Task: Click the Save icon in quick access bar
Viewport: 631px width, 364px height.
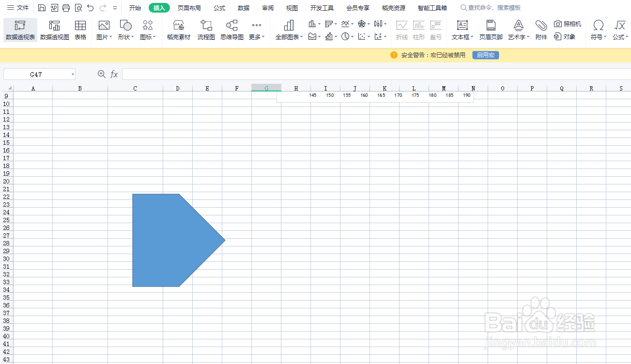Action: (x=42, y=8)
